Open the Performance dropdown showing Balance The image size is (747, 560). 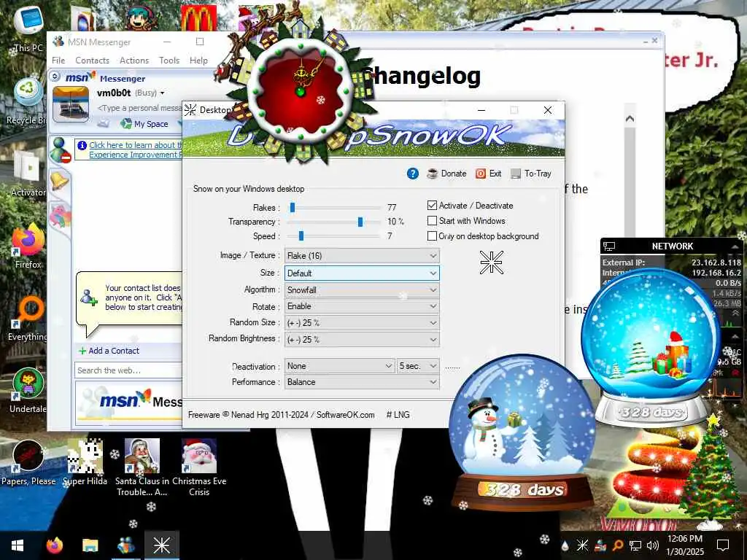pos(362,382)
